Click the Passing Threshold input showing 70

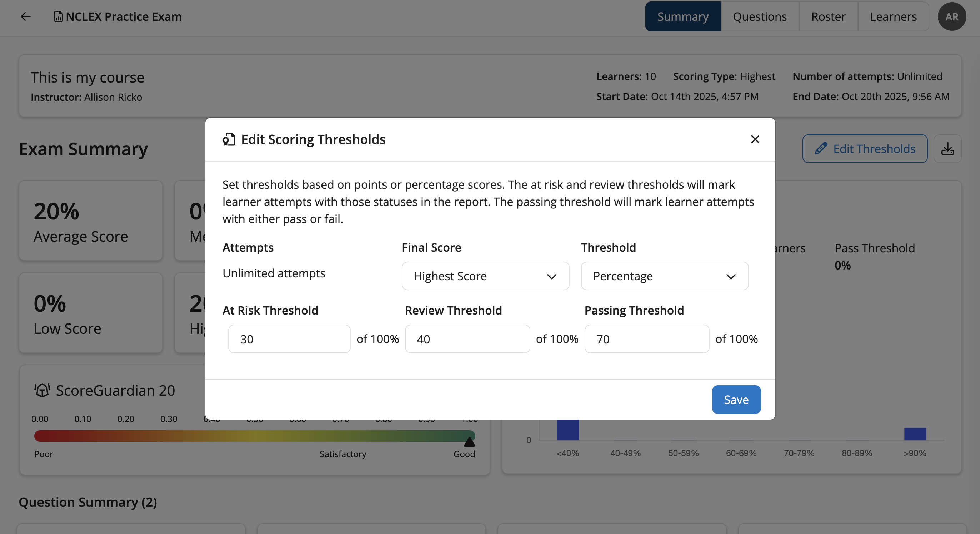[646, 339]
